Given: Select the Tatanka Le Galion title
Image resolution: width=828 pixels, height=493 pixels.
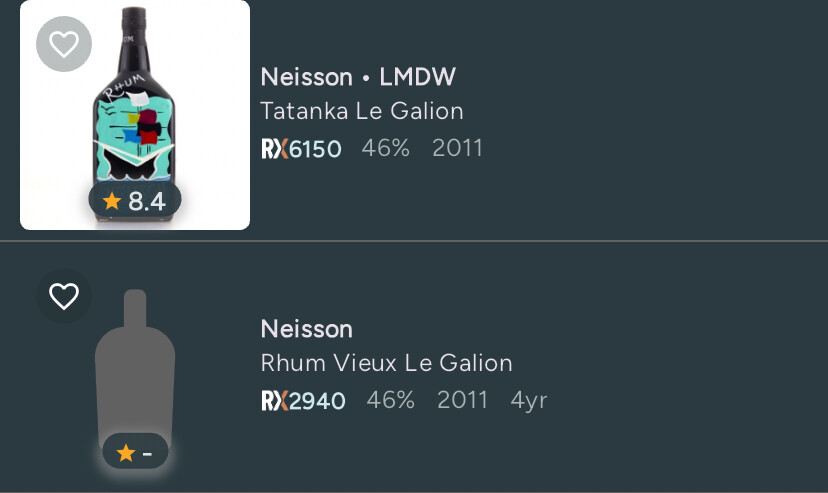Looking at the screenshot, I should pyautogui.click(x=361, y=110).
